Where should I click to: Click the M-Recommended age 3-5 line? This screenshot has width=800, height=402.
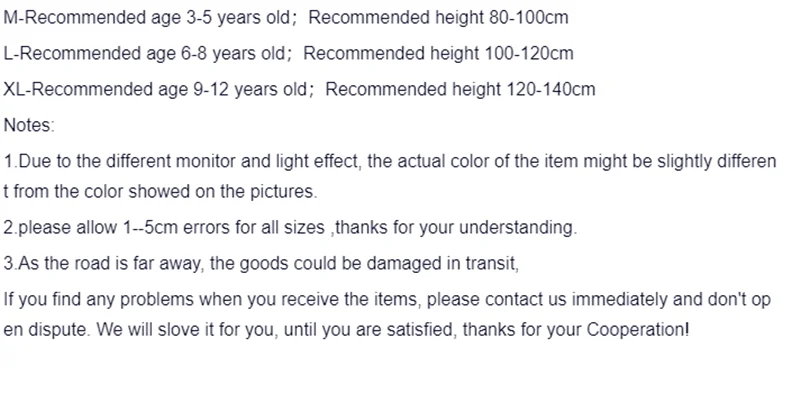click(286, 17)
